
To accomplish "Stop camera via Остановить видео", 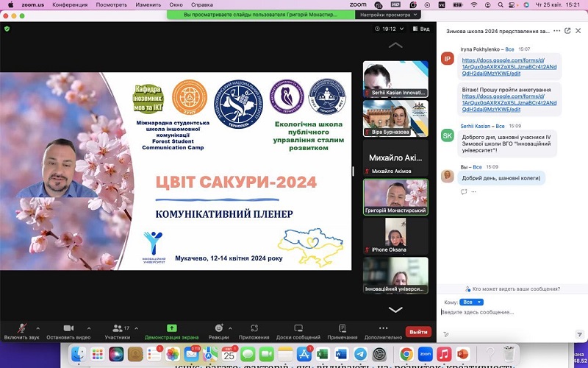I will (x=68, y=328).
